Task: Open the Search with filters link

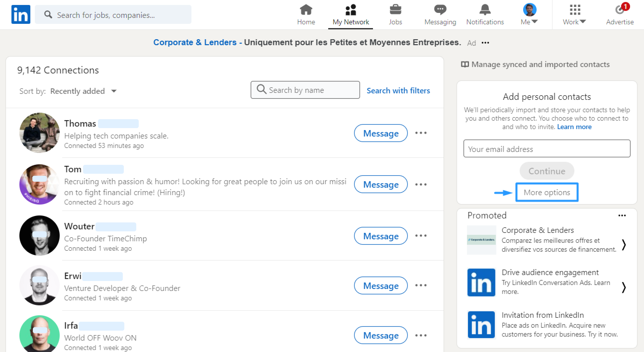Action: click(398, 90)
